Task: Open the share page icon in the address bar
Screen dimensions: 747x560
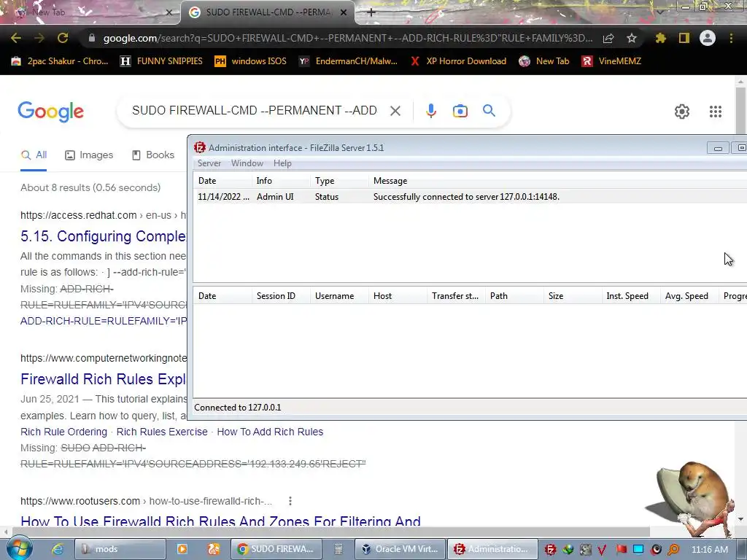Action: coord(608,38)
